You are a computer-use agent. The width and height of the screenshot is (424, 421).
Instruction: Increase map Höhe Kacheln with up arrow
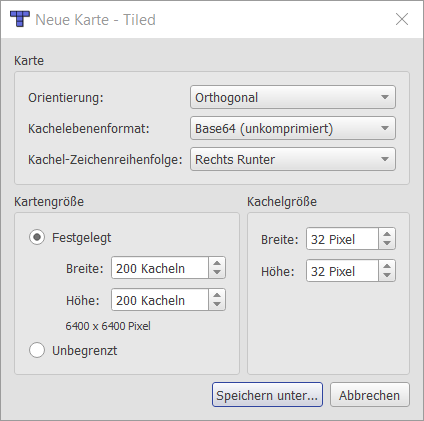click(x=217, y=295)
